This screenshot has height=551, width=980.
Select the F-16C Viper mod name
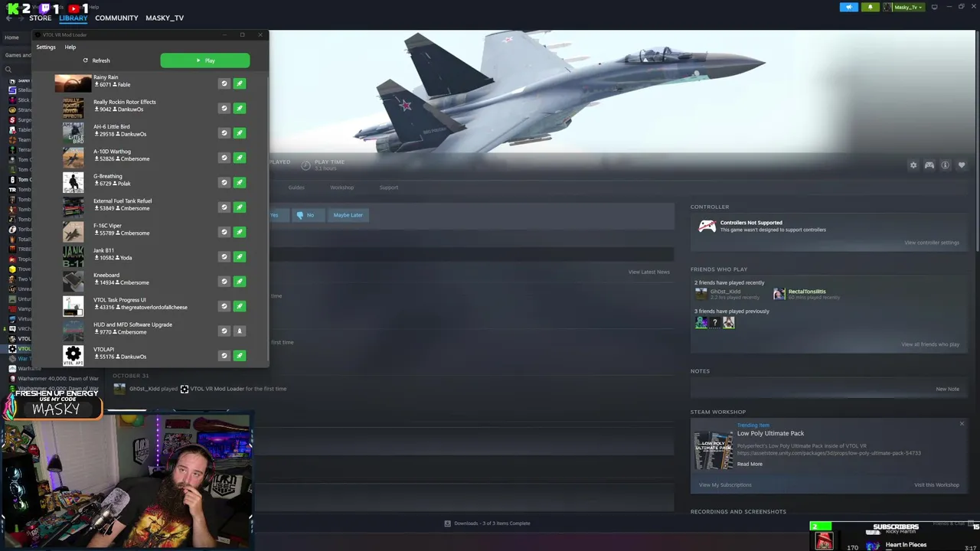coord(107,226)
